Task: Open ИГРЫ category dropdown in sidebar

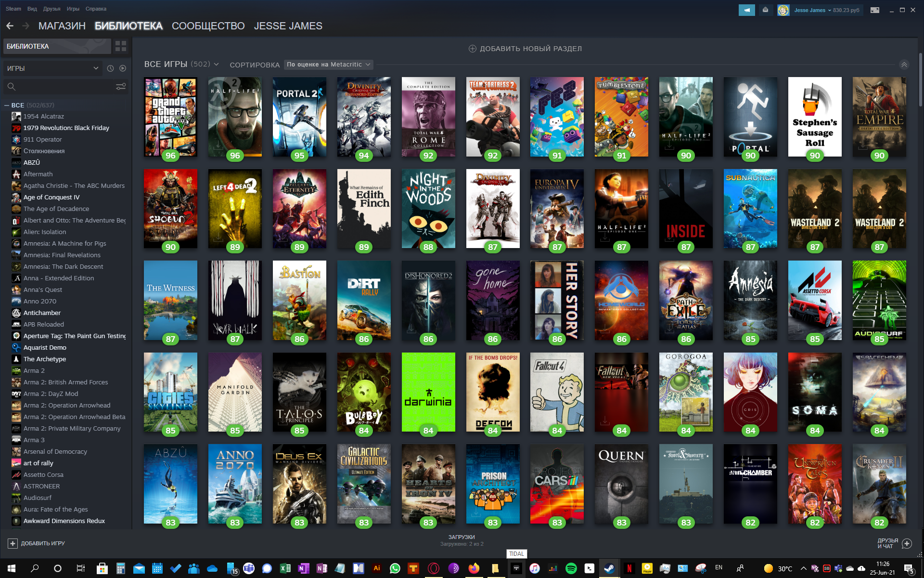Action: point(53,68)
